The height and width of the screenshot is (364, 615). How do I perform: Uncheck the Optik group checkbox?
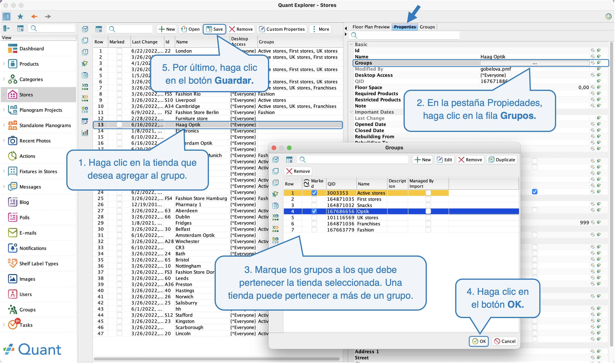[x=314, y=212]
